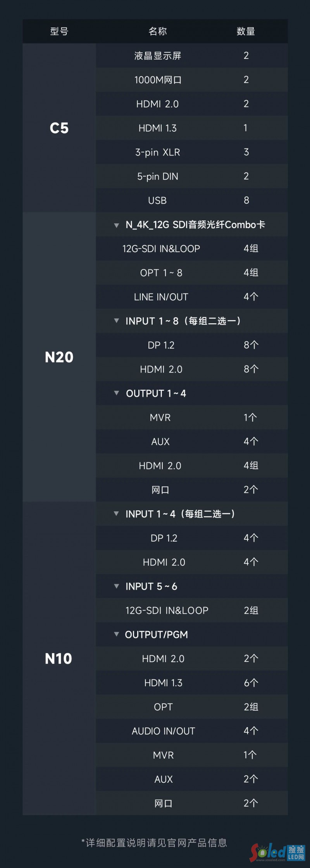Viewport: 310px width, 868px height.
Task: Collapse the N_4K_12G SDI Combo card section
Action: 116,225
